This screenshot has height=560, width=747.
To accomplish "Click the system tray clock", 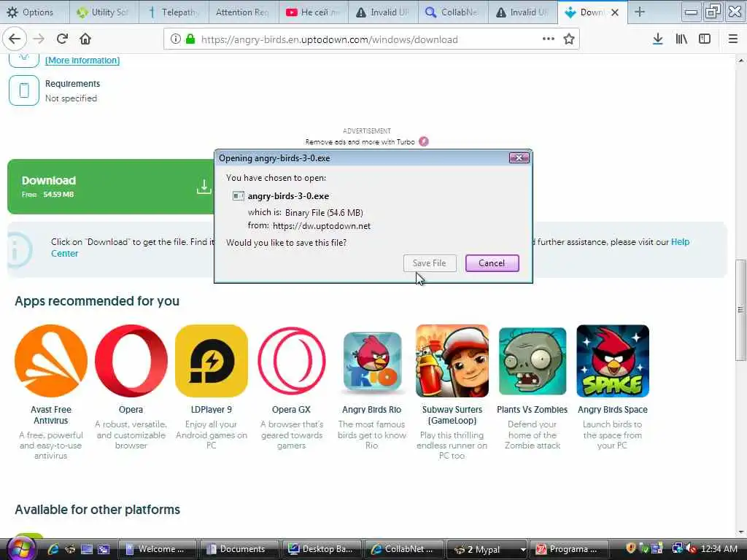I will tap(719, 549).
